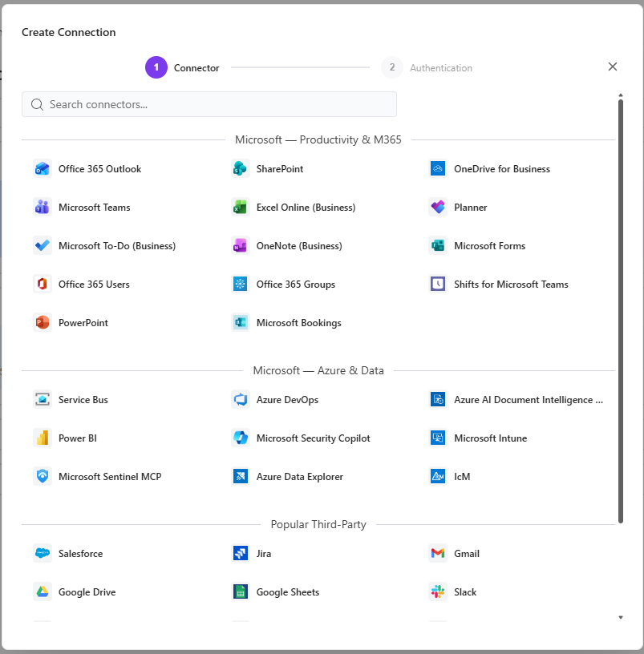
Task: Click the 'Excel Online (Business)' label
Action: 306,208
